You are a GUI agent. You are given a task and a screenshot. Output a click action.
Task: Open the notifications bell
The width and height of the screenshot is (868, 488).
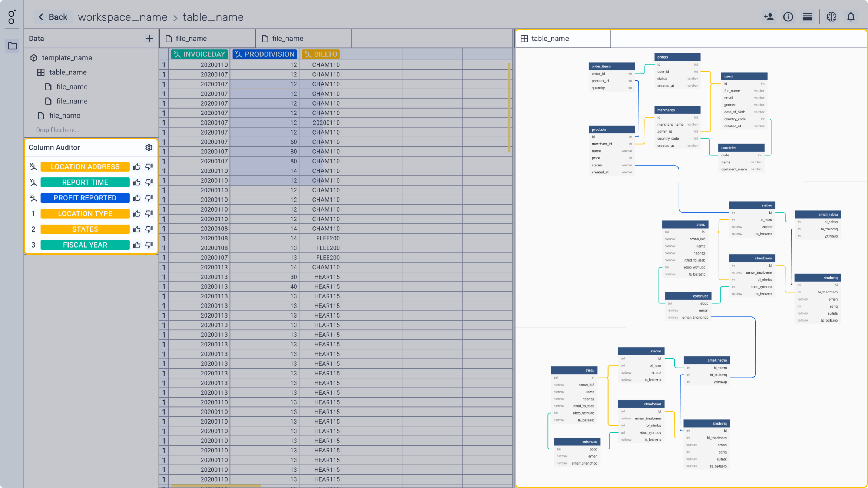click(851, 17)
